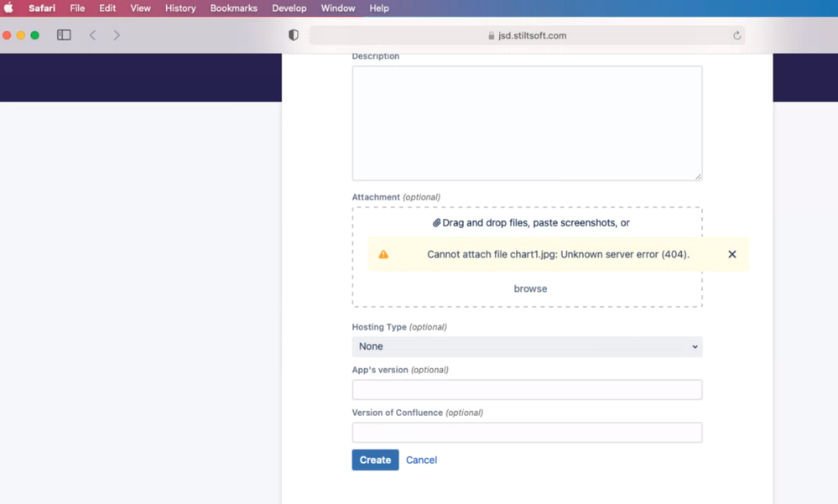Open the File menu
Image resolution: width=838 pixels, height=504 pixels.
(77, 8)
